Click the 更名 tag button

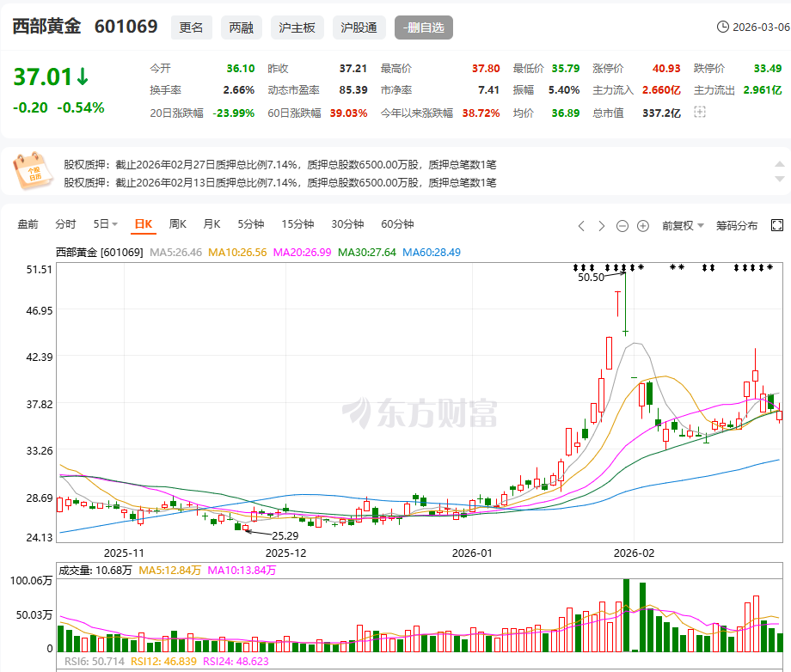[x=192, y=27]
